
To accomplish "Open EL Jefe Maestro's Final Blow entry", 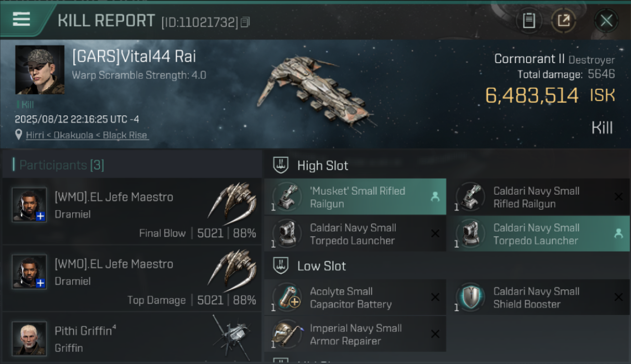I will pyautogui.click(x=132, y=211).
